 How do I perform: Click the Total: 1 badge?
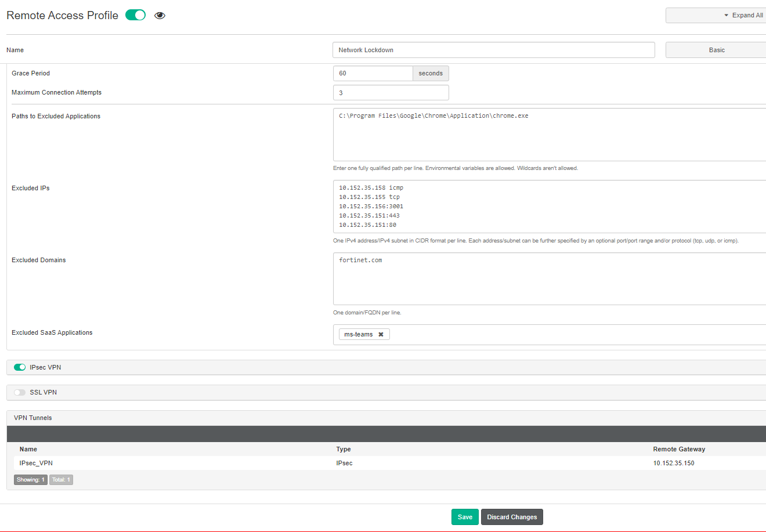61,480
